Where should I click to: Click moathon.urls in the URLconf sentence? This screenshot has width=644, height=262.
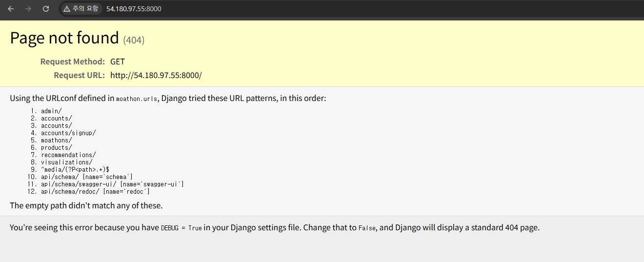coord(137,99)
